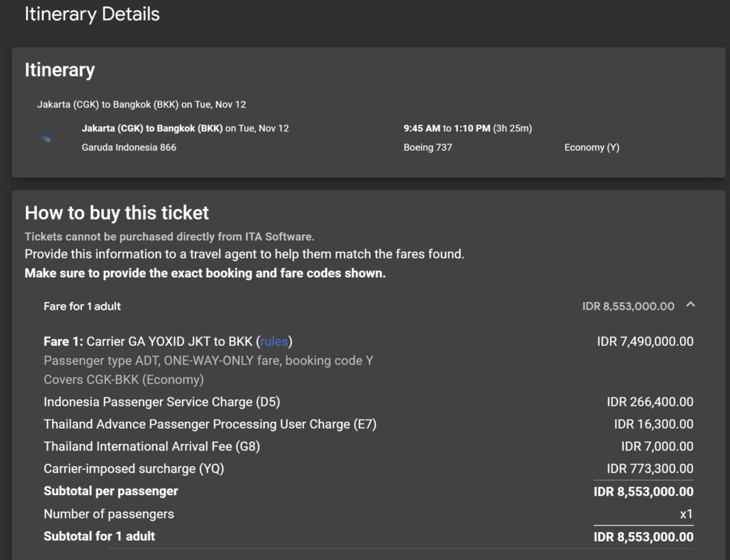
Task: Click the Economy (Y) cabin label
Action: pos(591,147)
